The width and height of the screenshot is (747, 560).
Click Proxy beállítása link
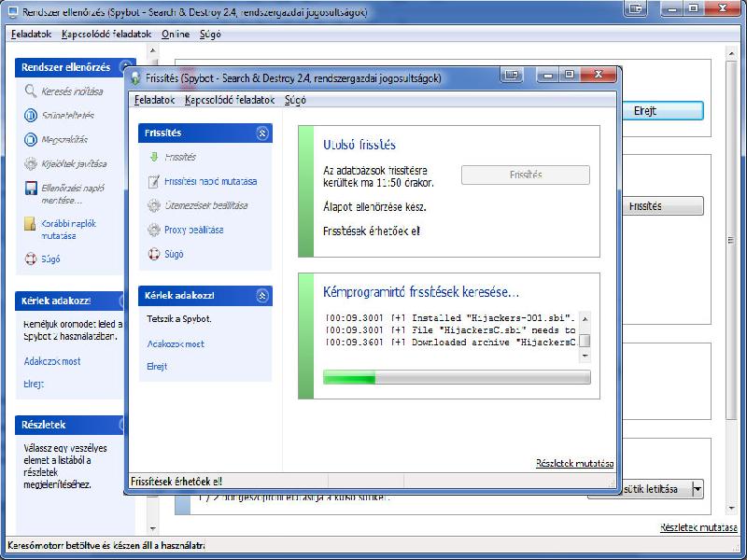[194, 230]
